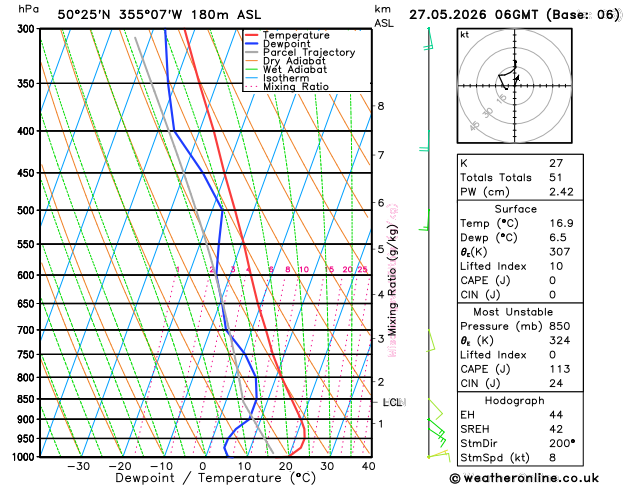Select 'Dewpoint' legend entry text
Image resolution: width=629 pixels, height=486 pixels.
pos(286,44)
